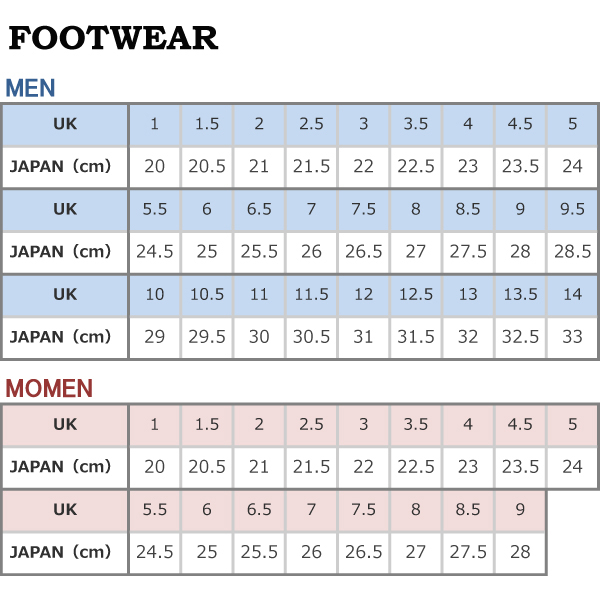Click men's Japan 31.5 cm cell

[416, 337]
